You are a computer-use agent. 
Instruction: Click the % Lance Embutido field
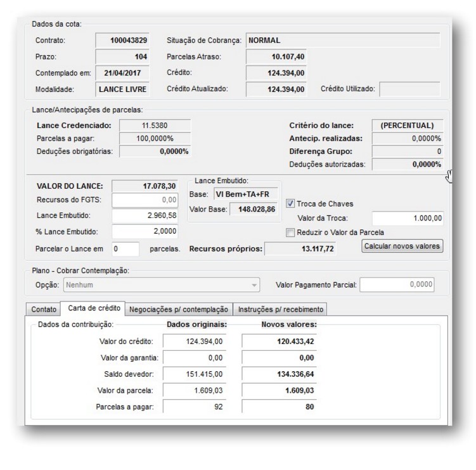(x=145, y=231)
